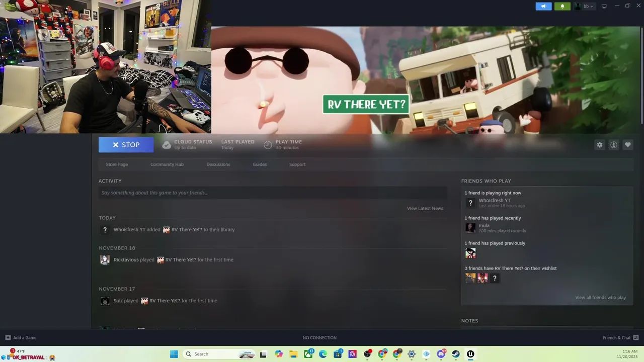The width and height of the screenshot is (644, 362).
Task: Open Friends & Chat panel
Action: (x=621, y=338)
